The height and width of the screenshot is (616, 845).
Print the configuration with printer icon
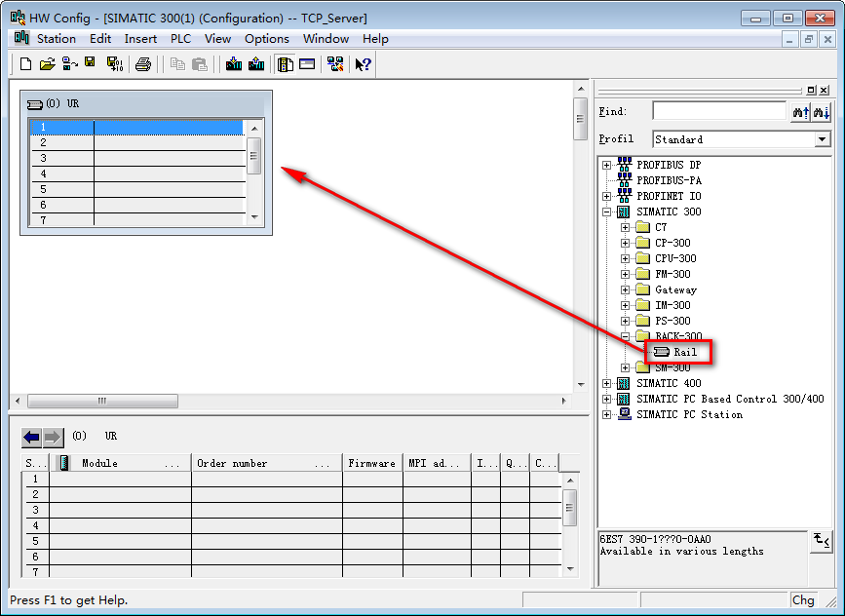[x=143, y=64]
